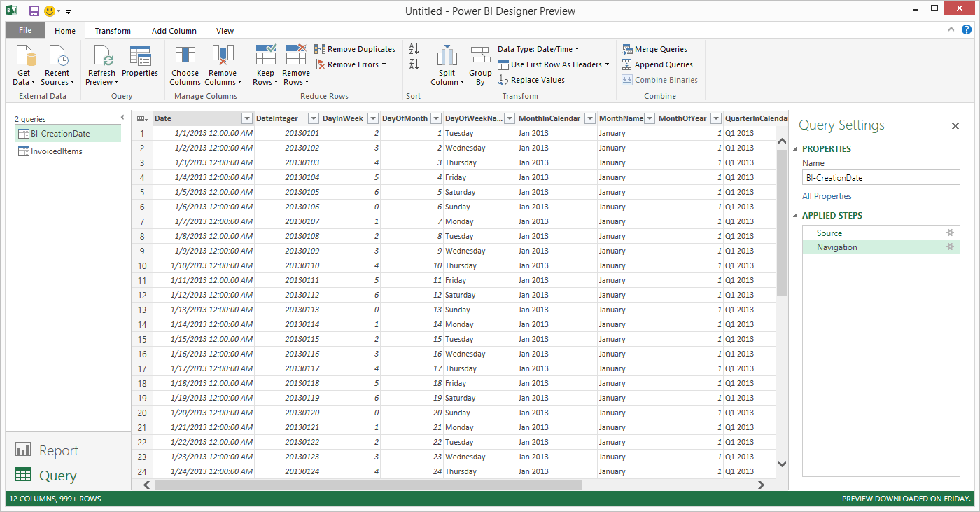
Task: Click Merge Queries
Action: (654, 49)
